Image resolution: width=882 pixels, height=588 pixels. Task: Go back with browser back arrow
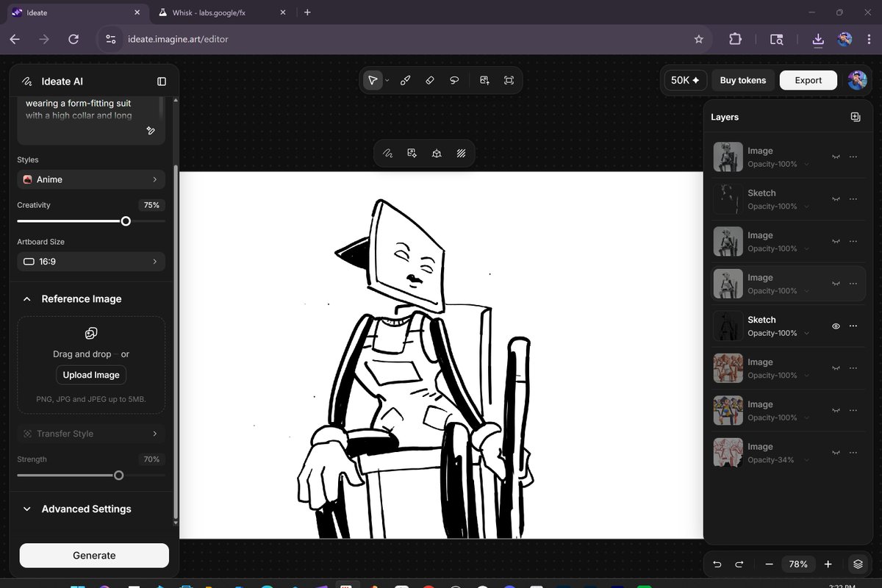[15, 40]
